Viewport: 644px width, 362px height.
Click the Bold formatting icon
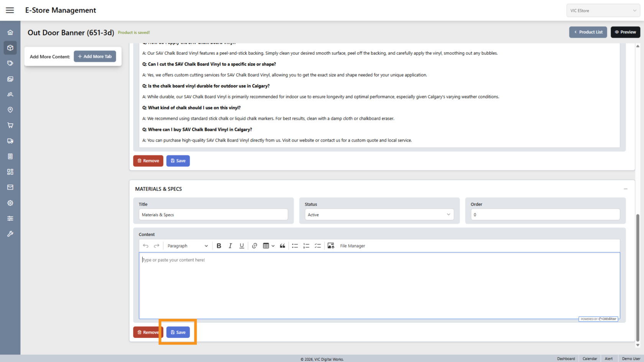point(219,246)
